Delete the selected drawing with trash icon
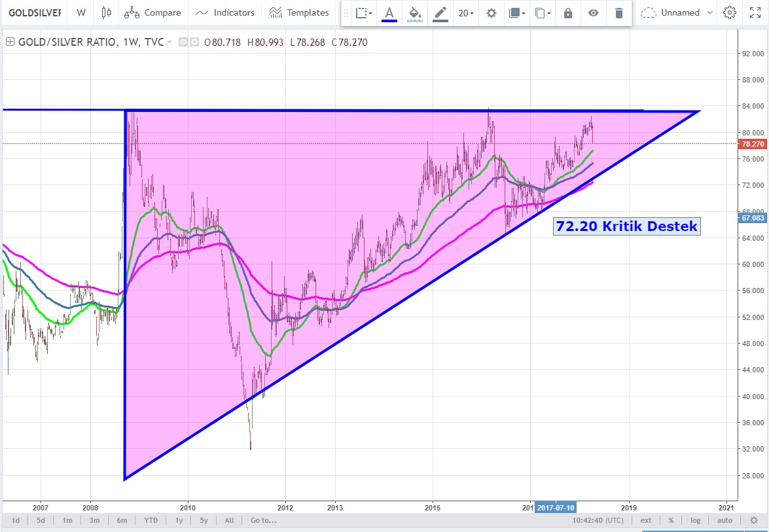 coord(618,12)
